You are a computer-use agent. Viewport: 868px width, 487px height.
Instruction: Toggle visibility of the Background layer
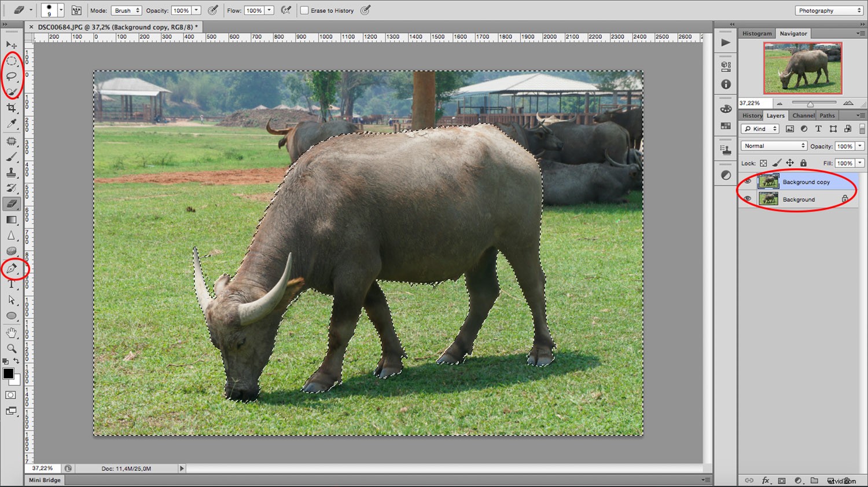(x=748, y=199)
